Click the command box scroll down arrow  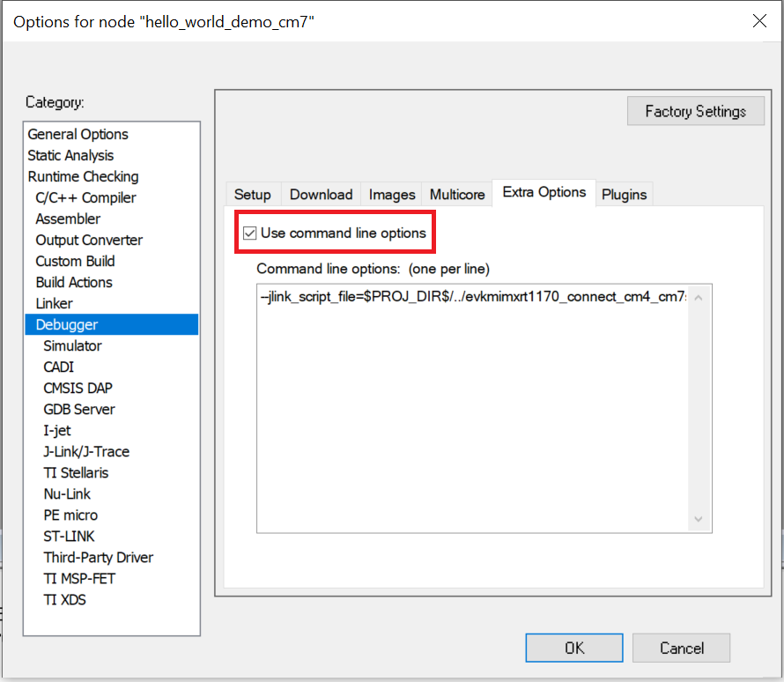[699, 520]
